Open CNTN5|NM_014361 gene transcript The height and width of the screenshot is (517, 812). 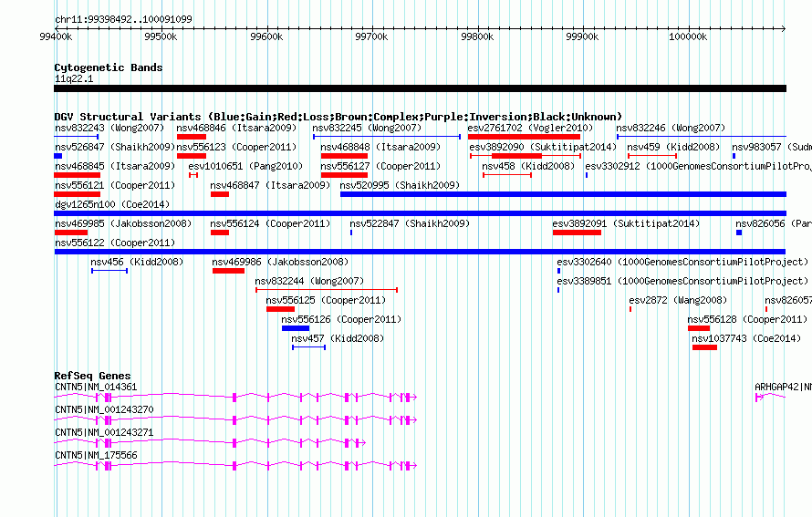235,397
